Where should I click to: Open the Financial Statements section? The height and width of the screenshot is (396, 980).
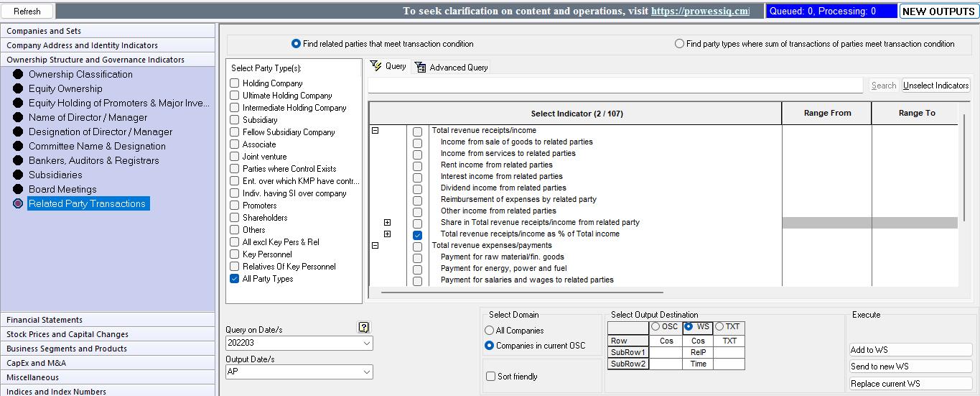coord(108,320)
